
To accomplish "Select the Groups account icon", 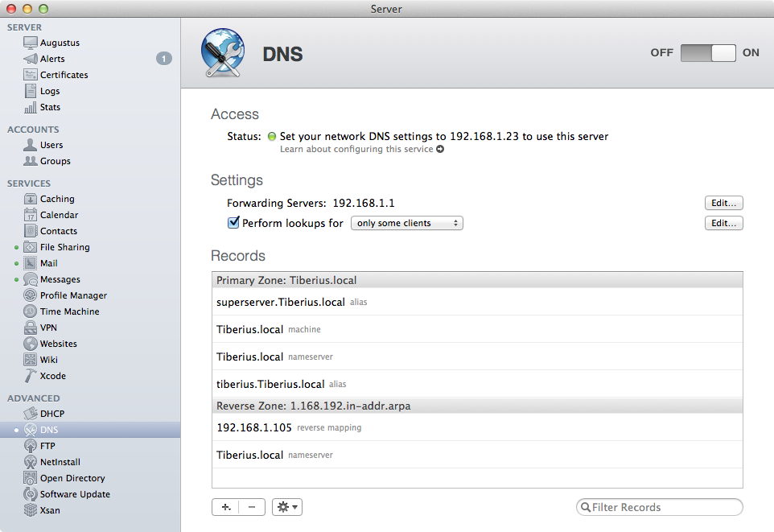I will (x=30, y=161).
